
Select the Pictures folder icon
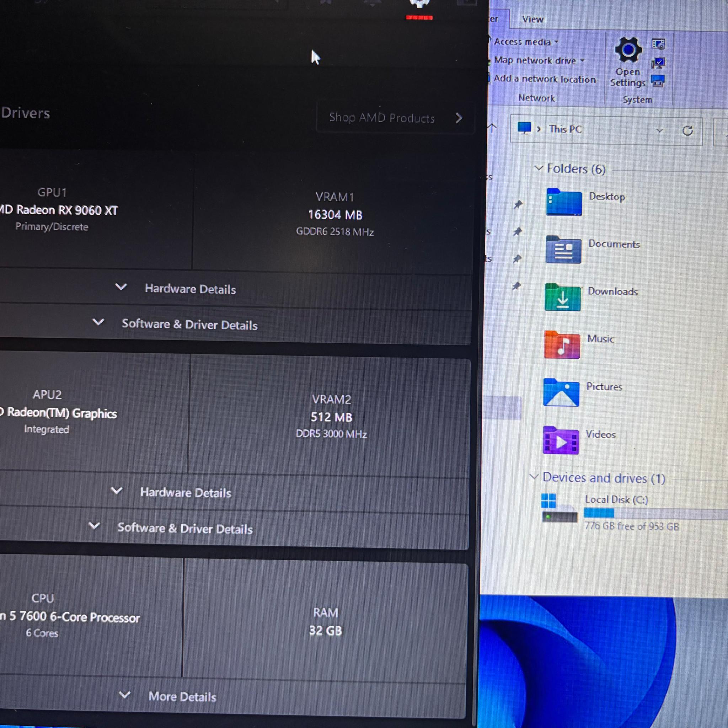(x=561, y=392)
